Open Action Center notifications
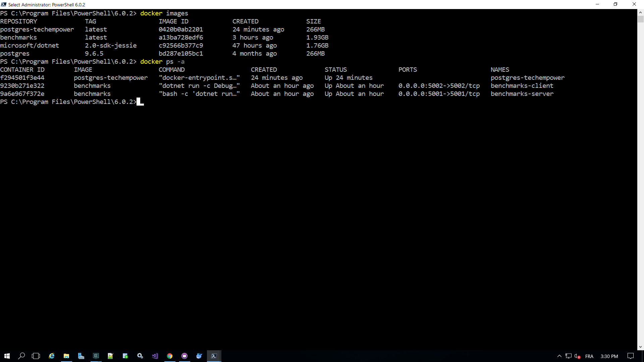Screen dimensions: 644x362 click(x=631, y=356)
